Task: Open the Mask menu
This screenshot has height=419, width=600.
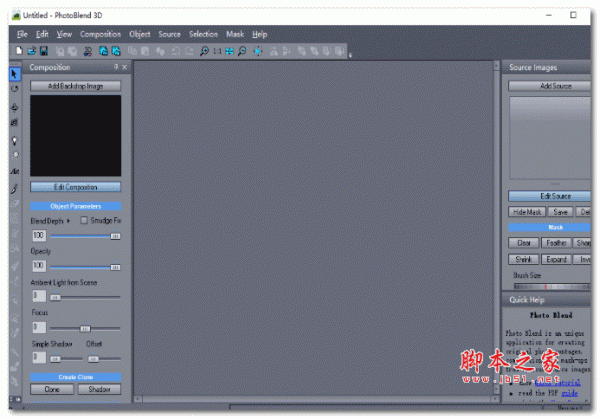Action: (x=235, y=34)
